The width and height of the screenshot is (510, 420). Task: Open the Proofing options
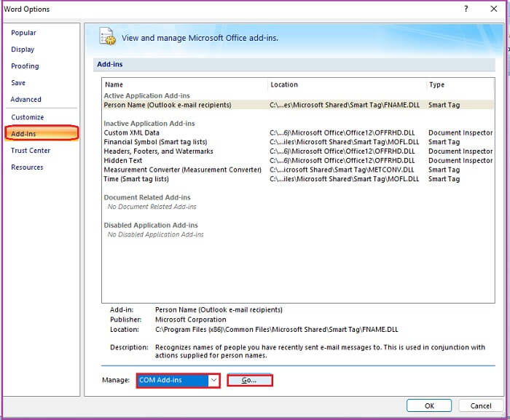tap(25, 66)
